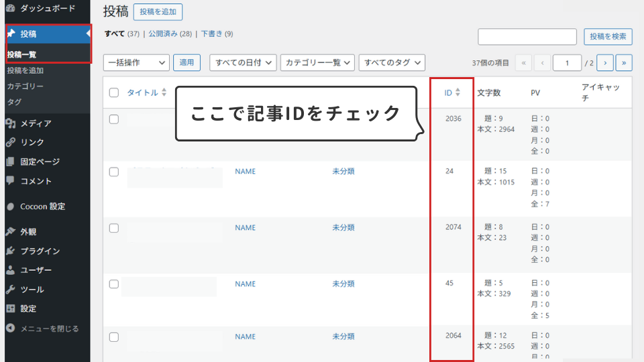This screenshot has height=362, width=644.
Task: Click the sort arrows next to タイトル
Action: click(164, 93)
